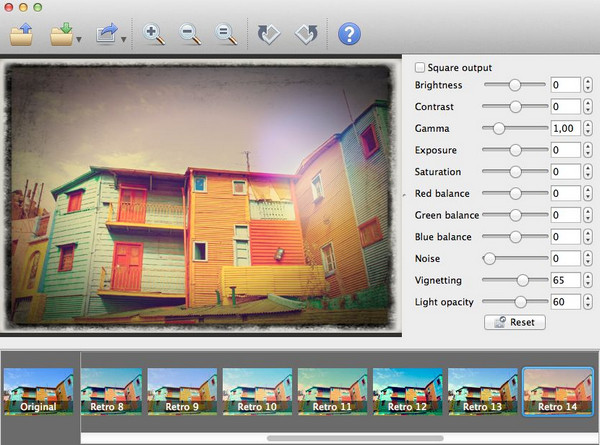
Task: Click the zoom to fit icon
Action: coord(227,35)
